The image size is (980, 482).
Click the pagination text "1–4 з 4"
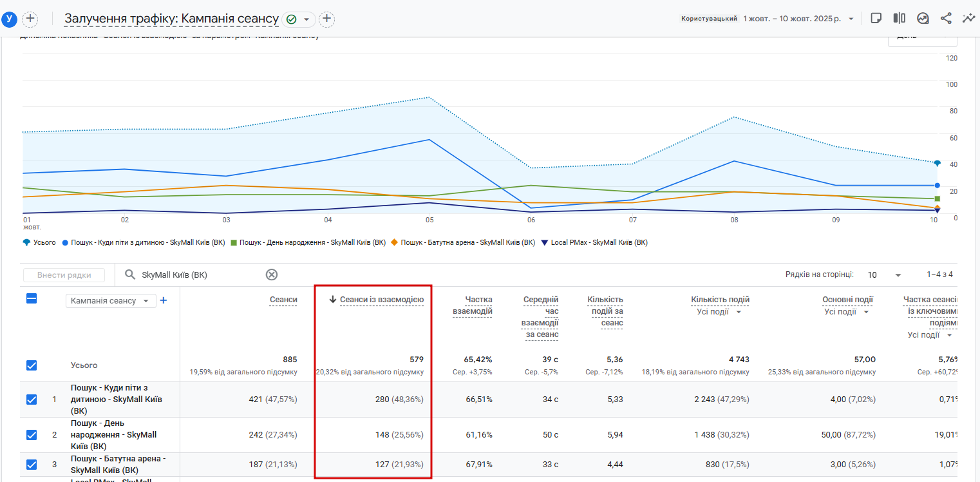point(940,275)
